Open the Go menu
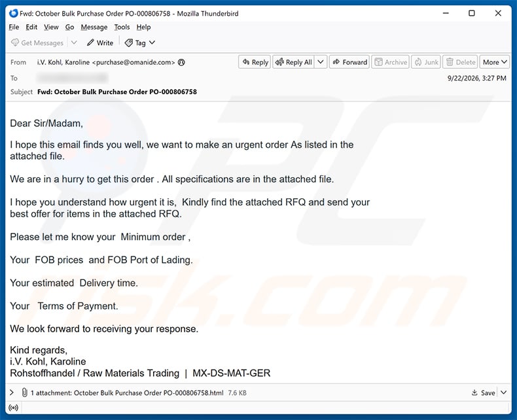517x420 pixels. pos(69,27)
